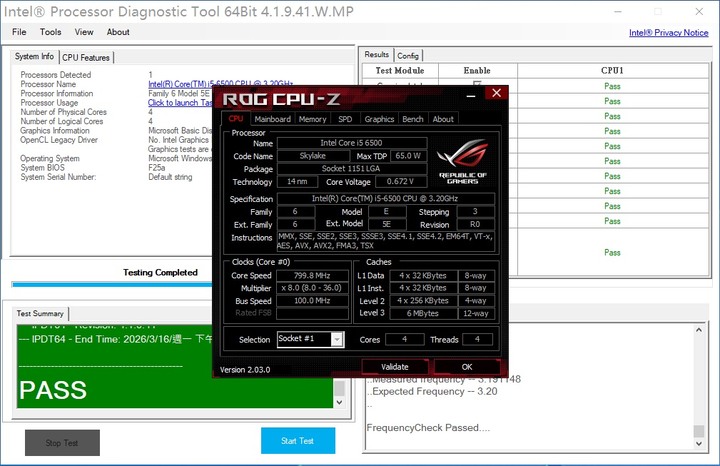Switch to the System Info tab

click(x=34, y=56)
